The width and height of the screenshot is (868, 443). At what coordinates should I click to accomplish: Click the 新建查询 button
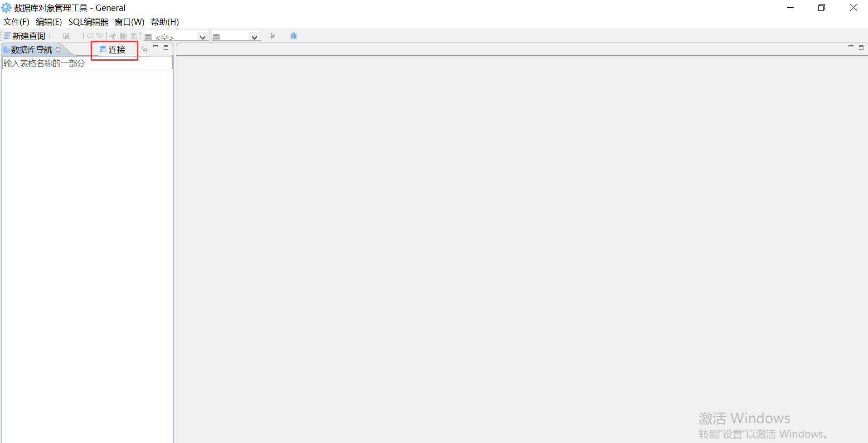tap(25, 36)
